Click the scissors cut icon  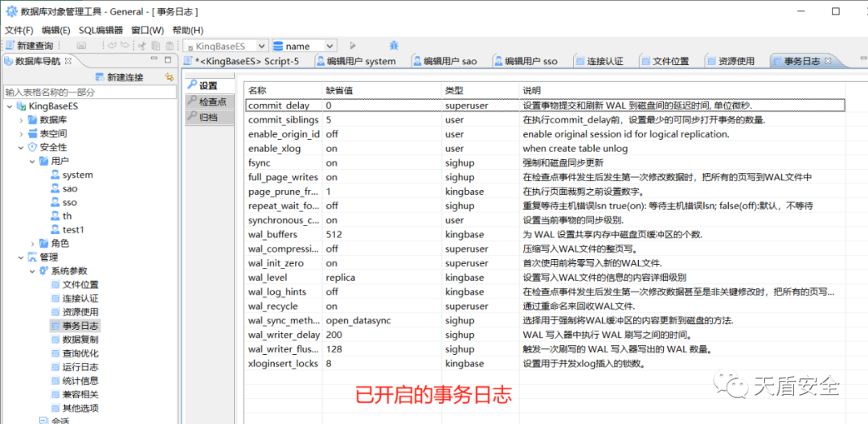[x=142, y=46]
